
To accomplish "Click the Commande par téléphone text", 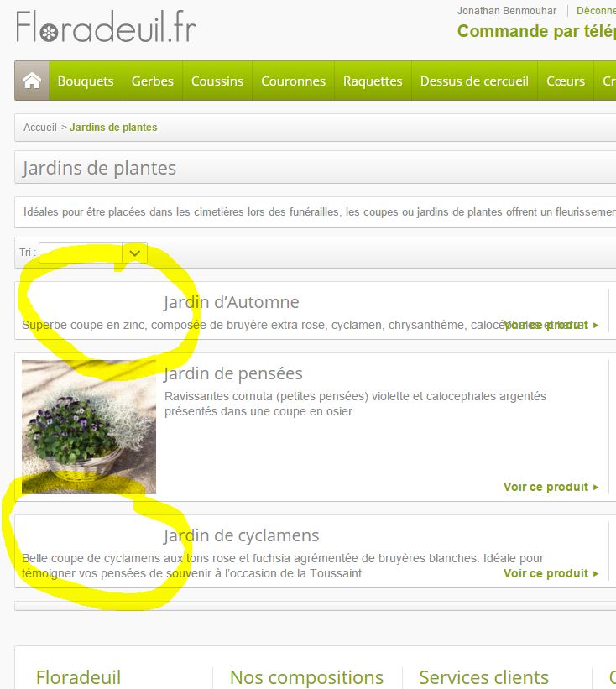I will click(536, 31).
